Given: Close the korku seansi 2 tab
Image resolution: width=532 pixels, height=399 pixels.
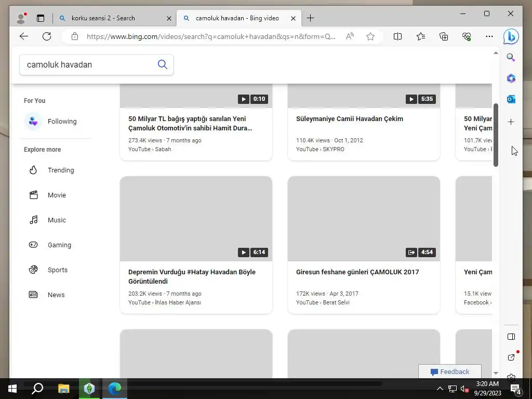Looking at the screenshot, I should click(169, 18).
